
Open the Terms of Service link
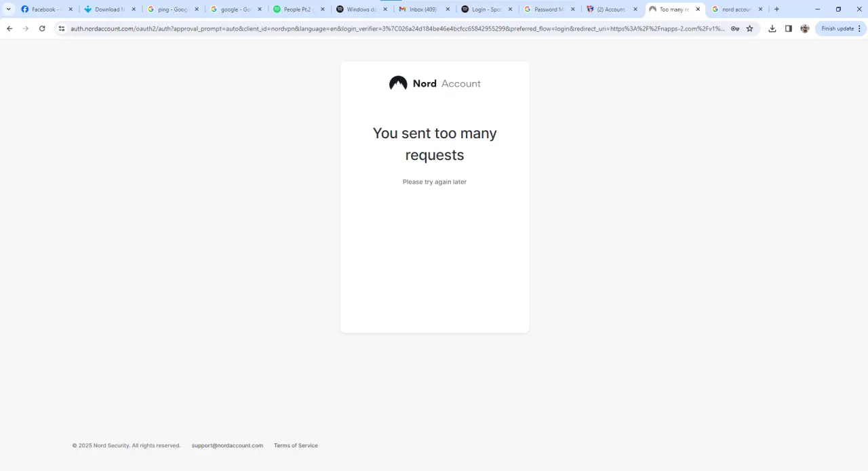coord(296,445)
